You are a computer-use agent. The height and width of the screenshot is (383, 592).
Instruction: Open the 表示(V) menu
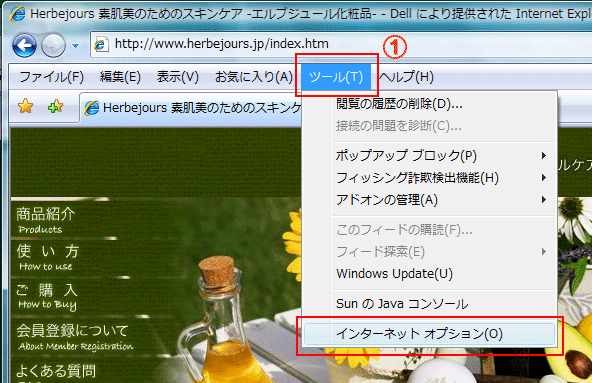pos(177,77)
